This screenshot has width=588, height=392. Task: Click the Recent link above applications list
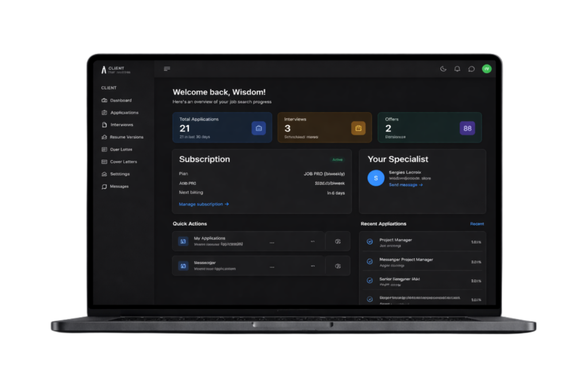(x=477, y=224)
